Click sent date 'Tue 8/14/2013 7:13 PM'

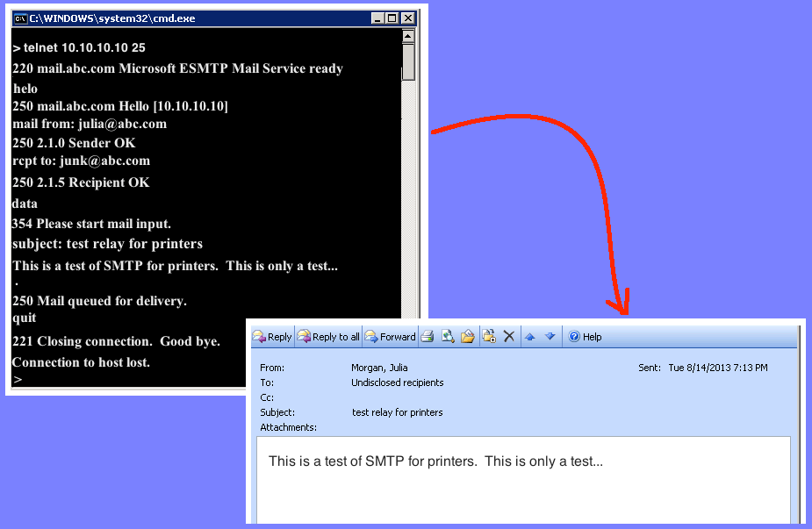click(x=718, y=368)
